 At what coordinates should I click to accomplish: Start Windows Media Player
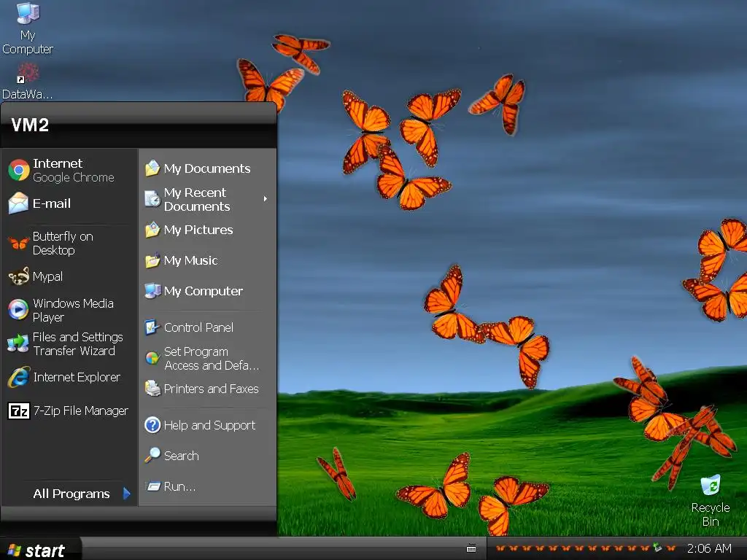click(69, 310)
